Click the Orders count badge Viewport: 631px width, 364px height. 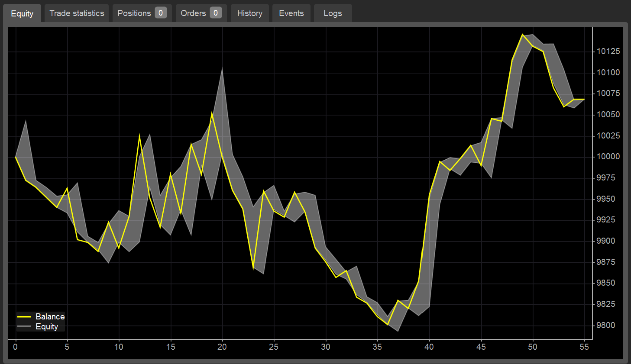click(216, 13)
